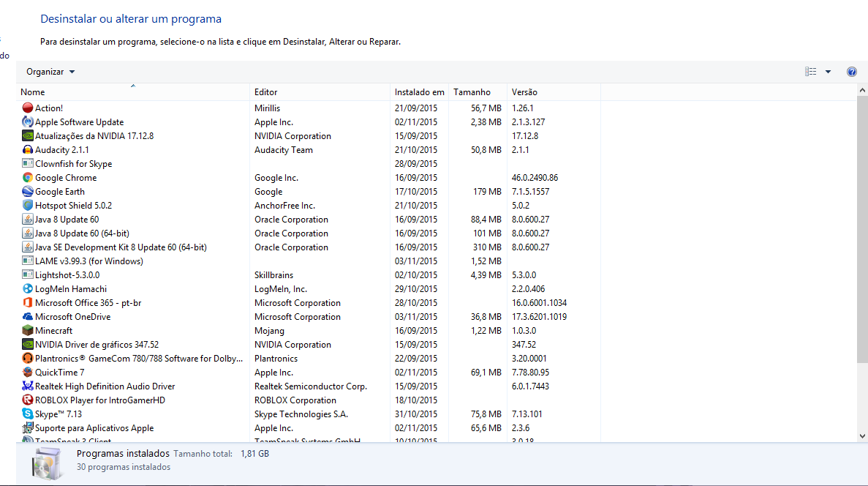Click the version 16.0.6001.1034 cell
This screenshot has width=868, height=486.
click(539, 302)
